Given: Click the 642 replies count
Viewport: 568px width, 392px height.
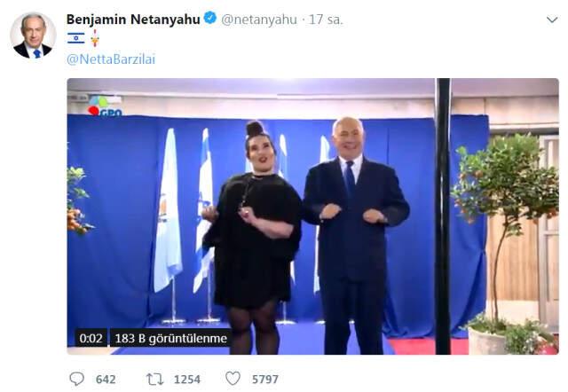Looking at the screenshot, I should tap(106, 380).
